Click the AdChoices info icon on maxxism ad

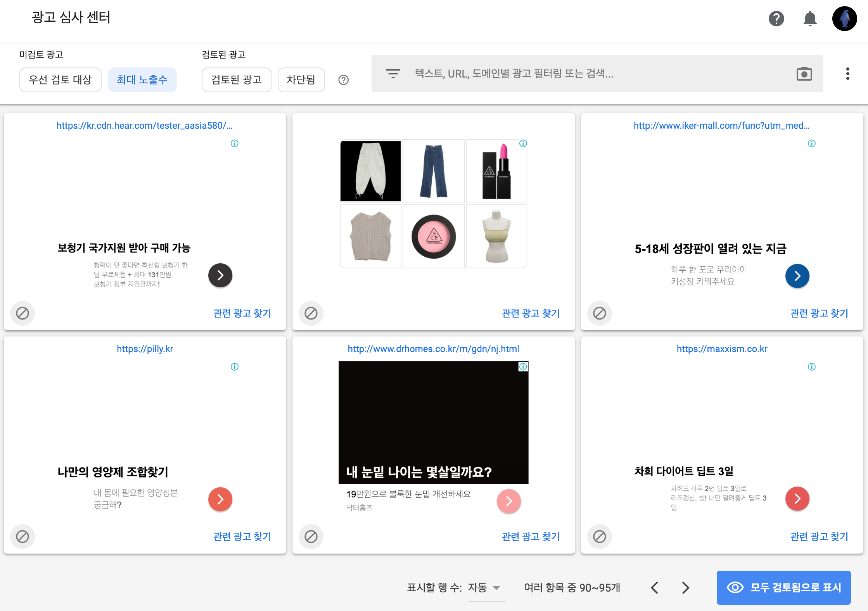point(811,367)
